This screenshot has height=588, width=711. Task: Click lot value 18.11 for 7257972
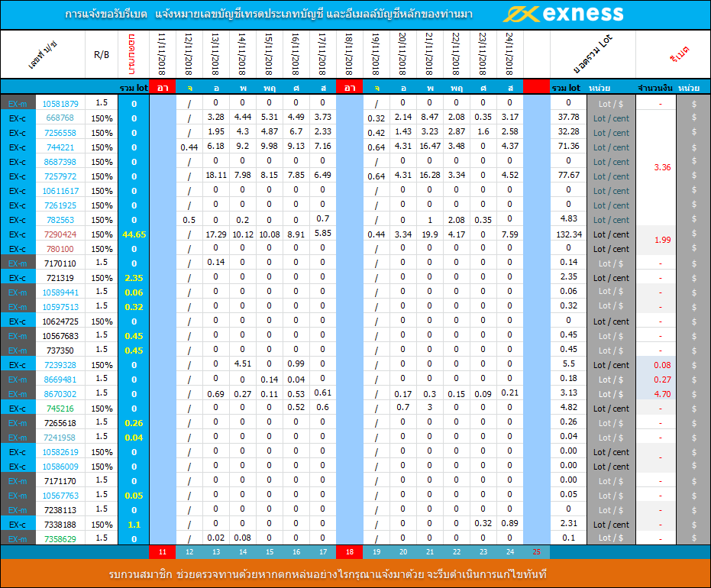click(216, 175)
